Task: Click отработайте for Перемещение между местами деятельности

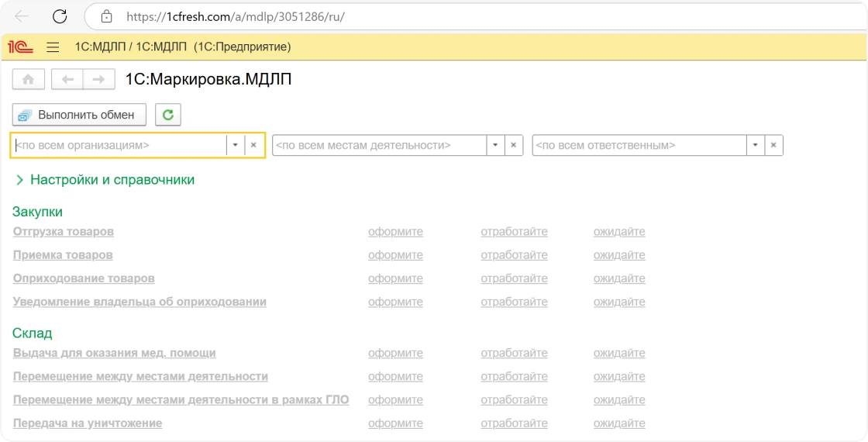Action: point(515,376)
